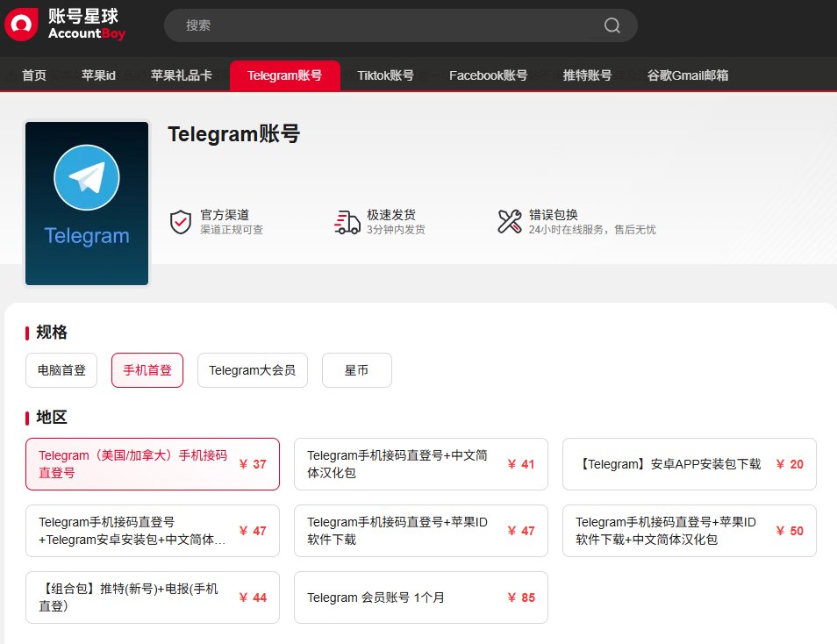This screenshot has height=644, width=837.
Task: Select the 手机首登 spec option
Action: click(x=147, y=370)
